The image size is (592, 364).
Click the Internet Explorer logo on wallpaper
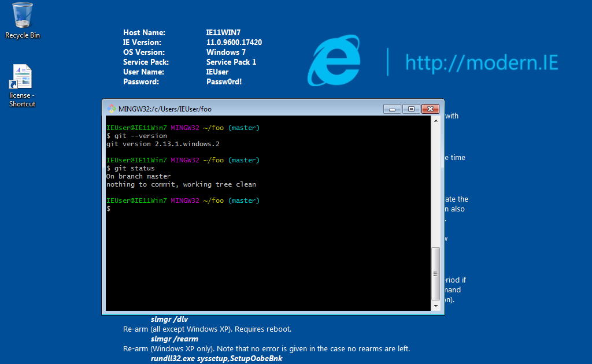pos(334,60)
